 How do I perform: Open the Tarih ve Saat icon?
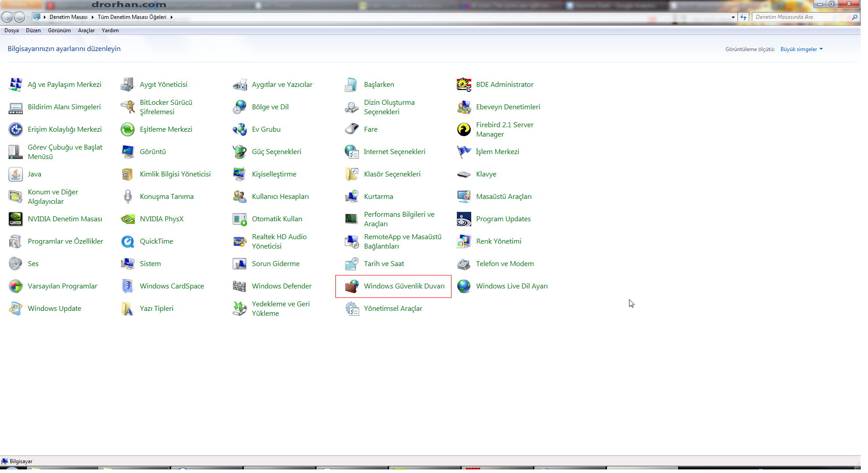(352, 264)
